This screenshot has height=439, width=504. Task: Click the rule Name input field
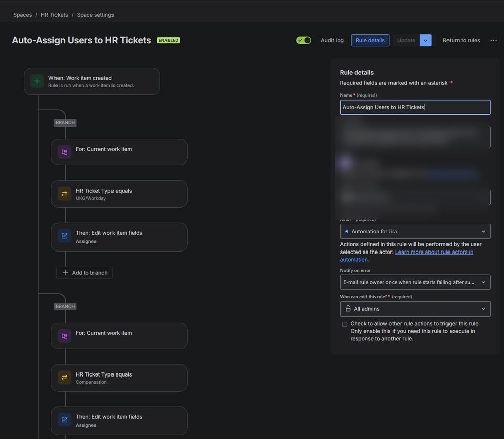tap(415, 107)
